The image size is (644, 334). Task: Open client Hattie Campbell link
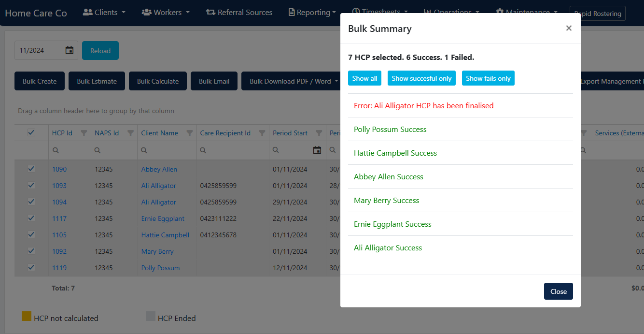click(x=165, y=235)
